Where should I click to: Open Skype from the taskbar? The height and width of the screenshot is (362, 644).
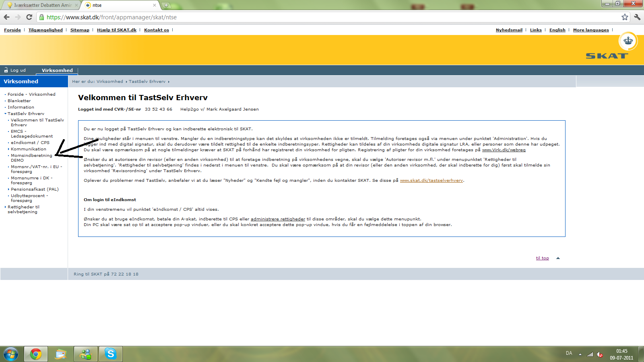coord(110,354)
